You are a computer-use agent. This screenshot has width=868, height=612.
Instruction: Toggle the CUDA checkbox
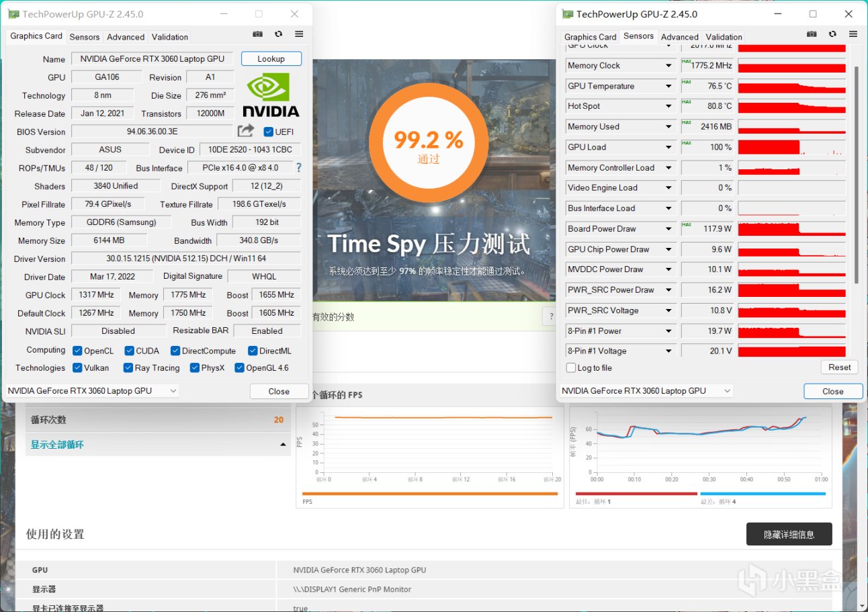[130, 351]
